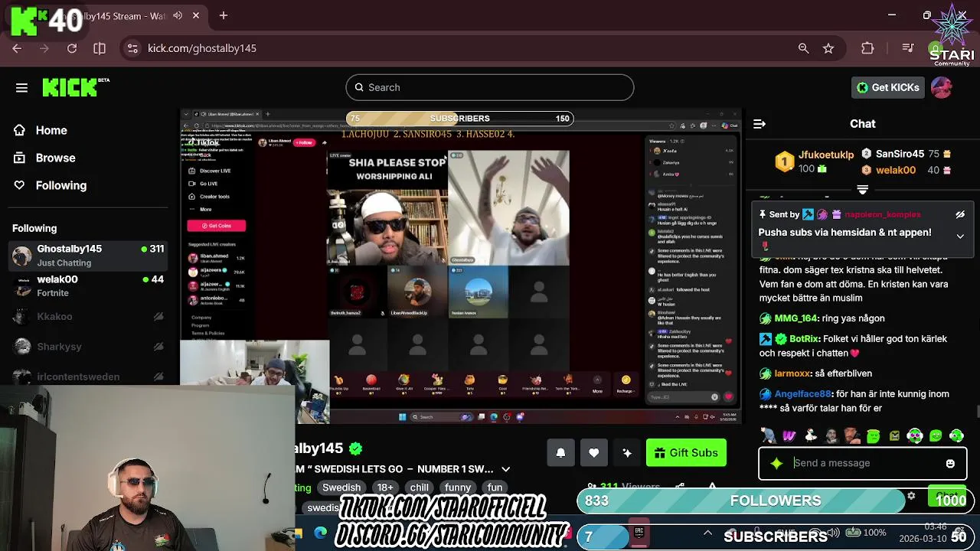Click the Send a message field
Image resolution: width=980 pixels, height=551 pixels.
pyautogui.click(x=862, y=463)
